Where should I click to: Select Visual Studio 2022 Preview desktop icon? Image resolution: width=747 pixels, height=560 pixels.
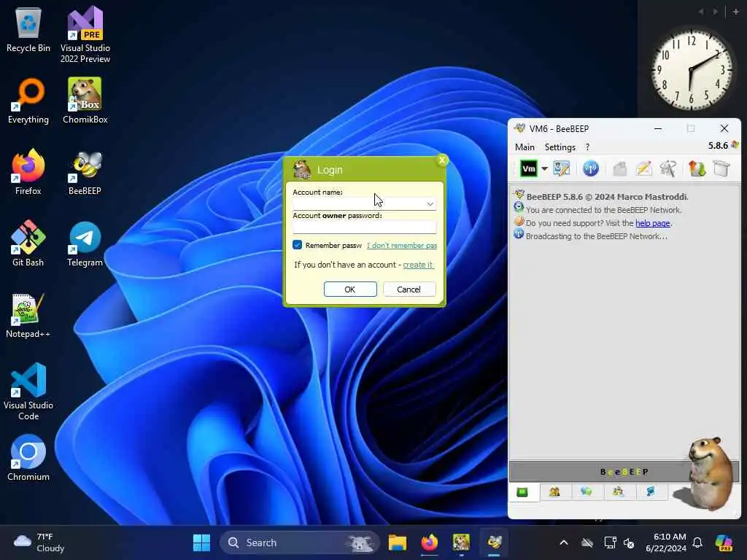pos(85,34)
